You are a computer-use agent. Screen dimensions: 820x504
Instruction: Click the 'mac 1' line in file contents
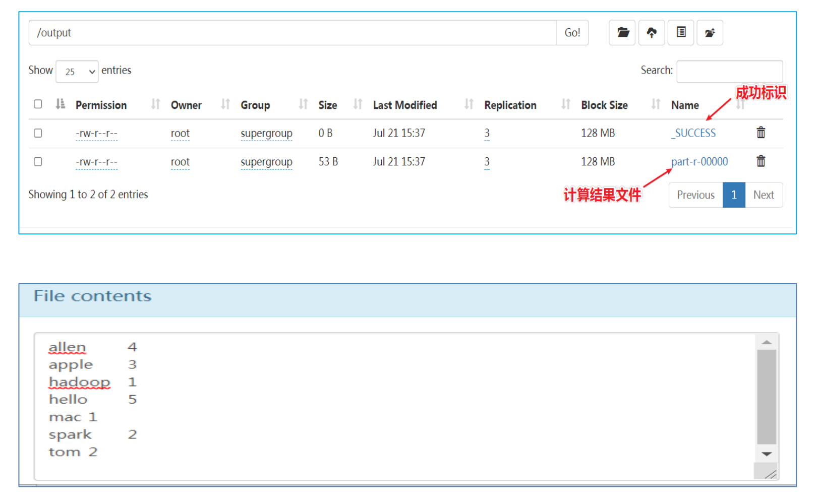(73, 417)
